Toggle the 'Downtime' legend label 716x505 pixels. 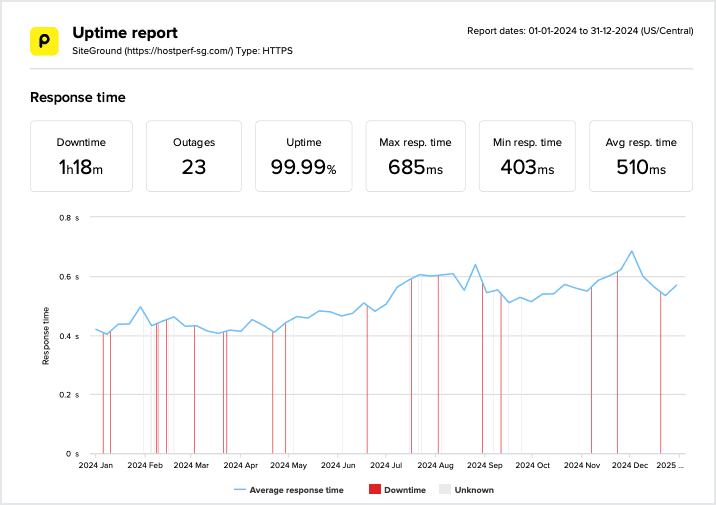(405, 490)
